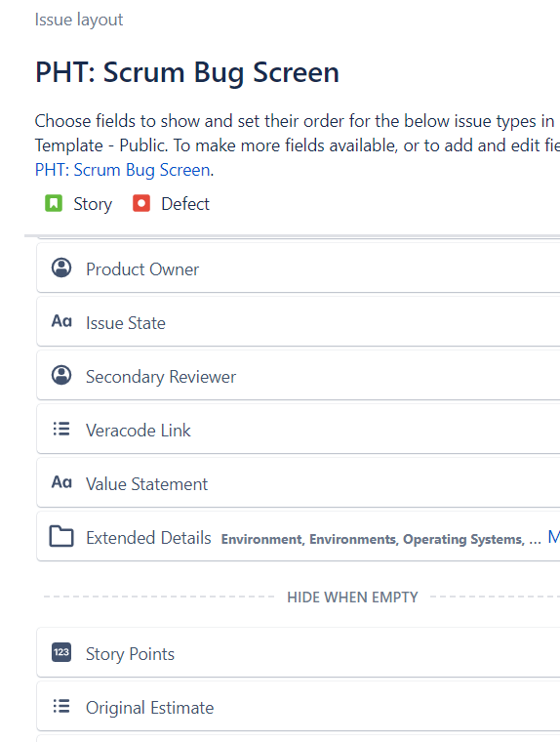Click the Issue layout breadcrumb

click(x=79, y=20)
